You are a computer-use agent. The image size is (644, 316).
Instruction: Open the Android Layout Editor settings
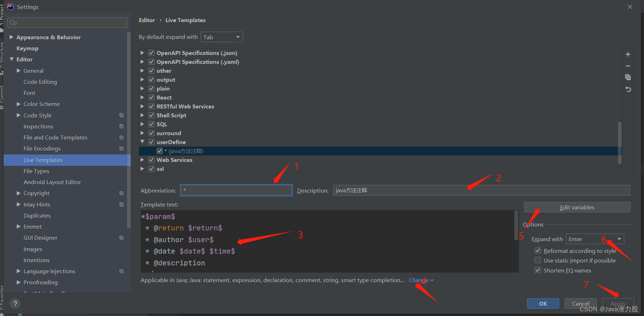tap(52, 182)
